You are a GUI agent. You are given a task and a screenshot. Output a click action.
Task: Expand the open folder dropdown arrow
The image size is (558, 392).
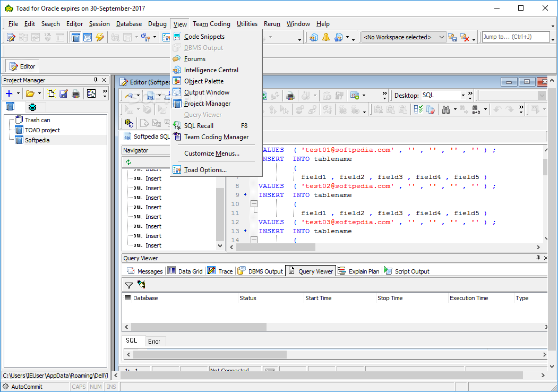39,93
